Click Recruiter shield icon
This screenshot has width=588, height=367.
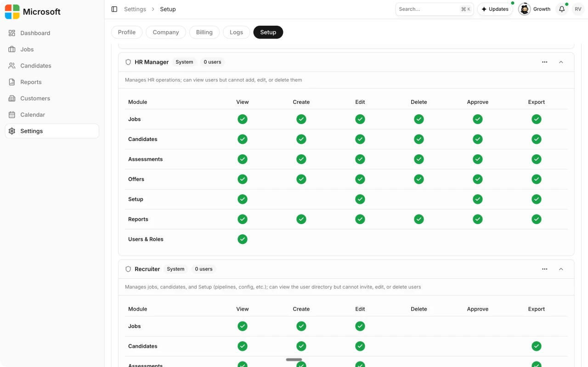[x=128, y=269]
